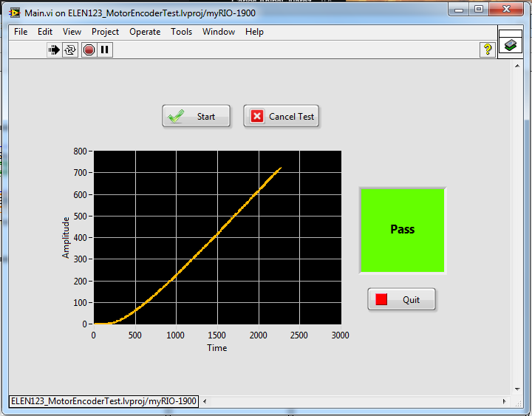Click the Time axis label

tap(217, 348)
